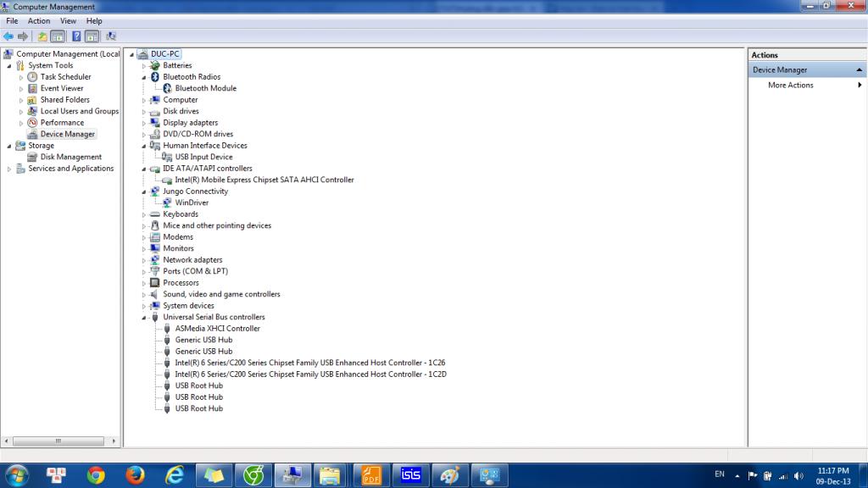This screenshot has width=868, height=488.
Task: Select Intel Mobile Express Chipset SATA AHCI Controller
Action: tap(264, 180)
